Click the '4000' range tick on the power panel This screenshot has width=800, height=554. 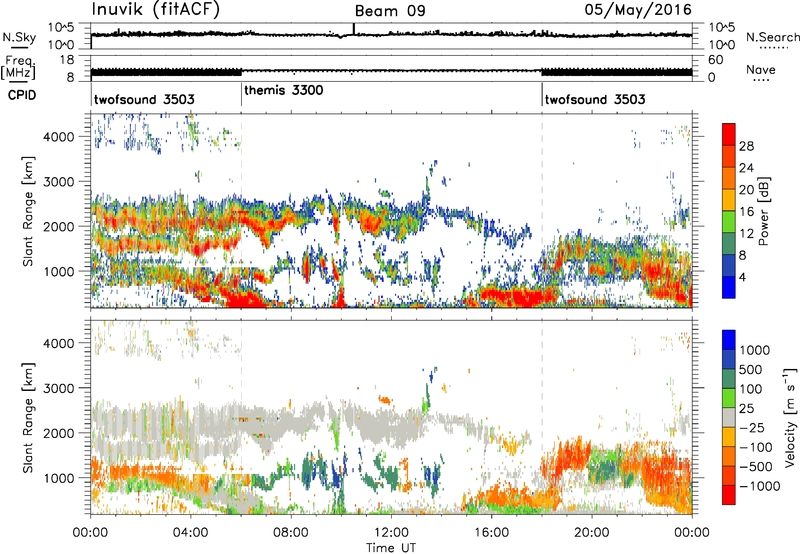pos(58,136)
